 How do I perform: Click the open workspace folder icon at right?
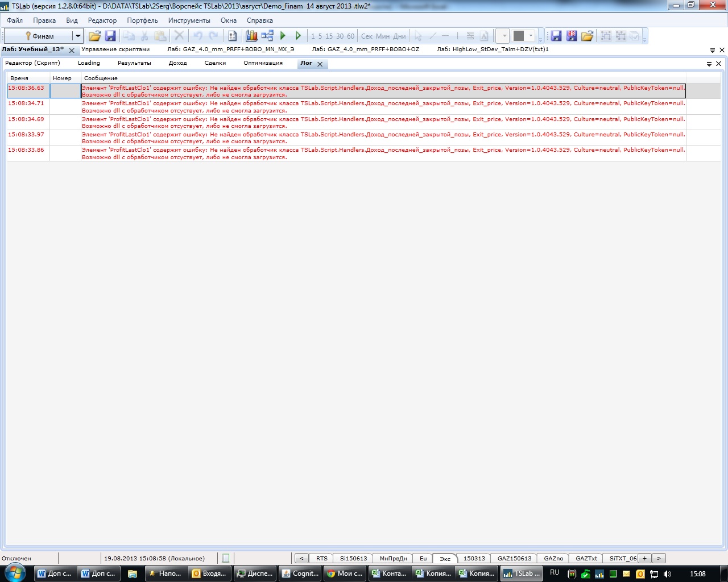click(x=588, y=36)
